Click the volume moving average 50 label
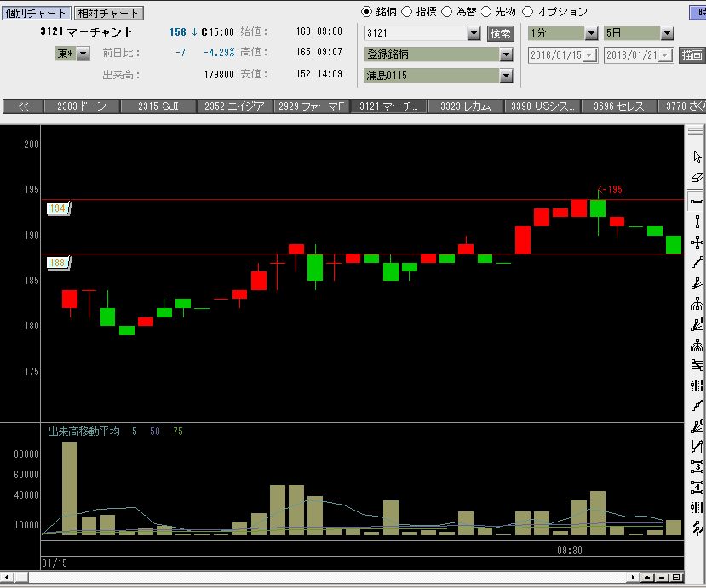 coord(155,431)
